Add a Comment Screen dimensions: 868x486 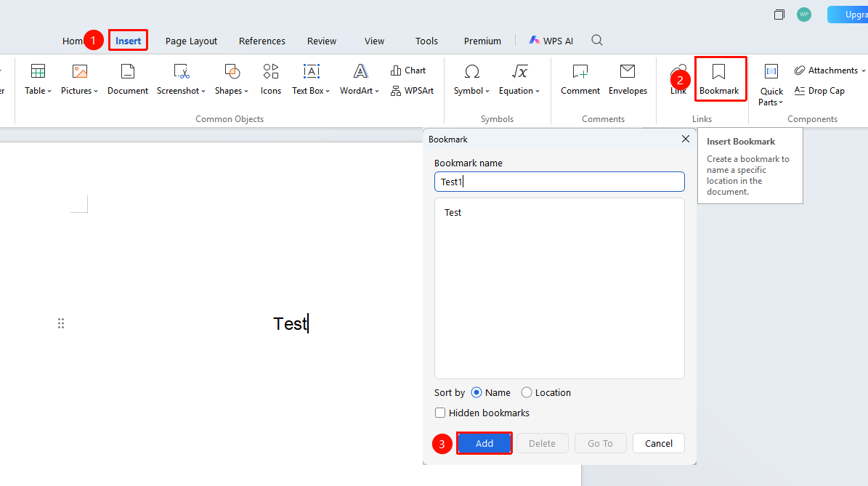[580, 79]
